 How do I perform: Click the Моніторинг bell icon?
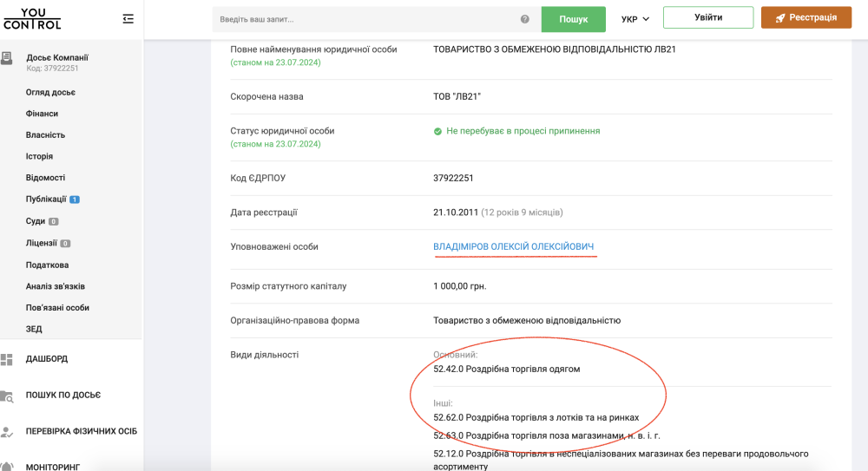[7, 466]
